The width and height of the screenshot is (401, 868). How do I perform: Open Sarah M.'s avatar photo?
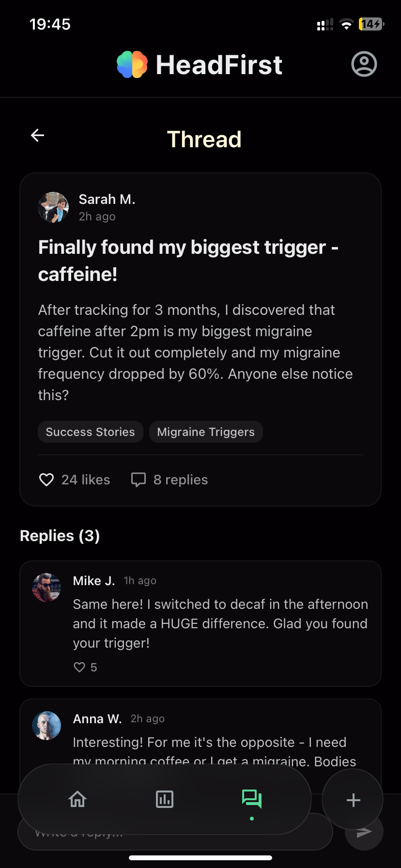click(x=53, y=207)
